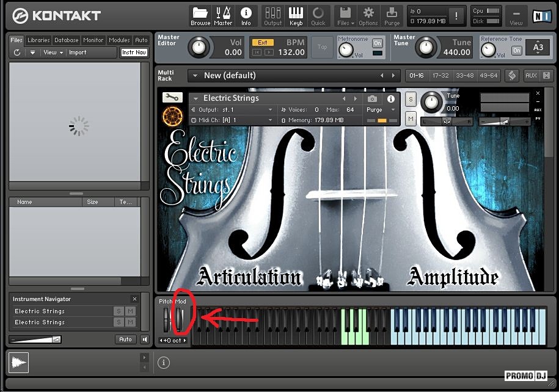Click the BPM 132.00 value field

(291, 53)
